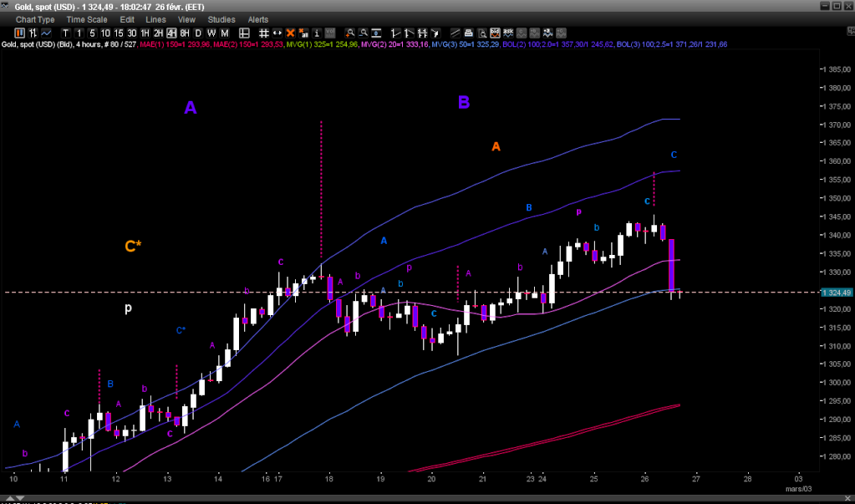Click the orange X delete icon
This screenshot has width=855, height=504.
click(x=290, y=33)
